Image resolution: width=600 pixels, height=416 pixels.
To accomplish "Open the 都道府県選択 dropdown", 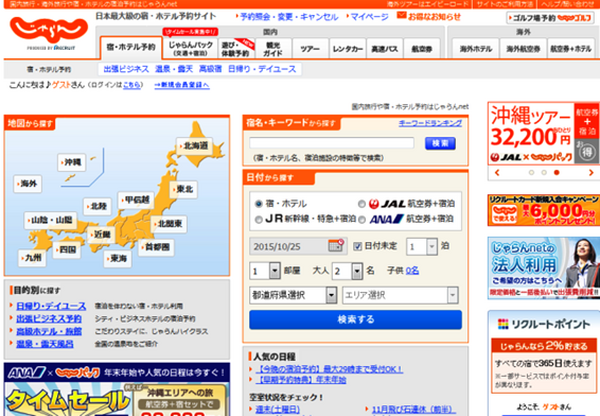I will pyautogui.click(x=293, y=295).
